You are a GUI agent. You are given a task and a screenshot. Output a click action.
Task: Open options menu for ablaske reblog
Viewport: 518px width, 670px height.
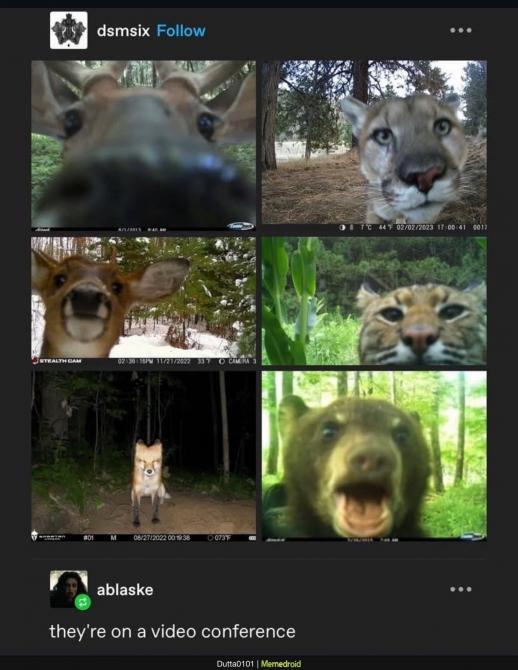point(461,589)
